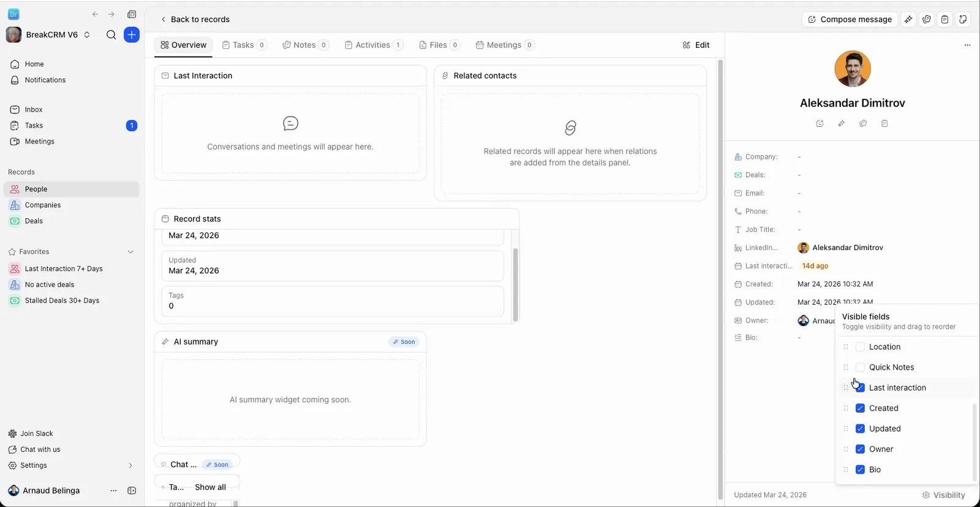The image size is (980, 507).
Task: Toggle the sidebar layout icon beside Arnaud Belinga
Action: click(x=132, y=490)
